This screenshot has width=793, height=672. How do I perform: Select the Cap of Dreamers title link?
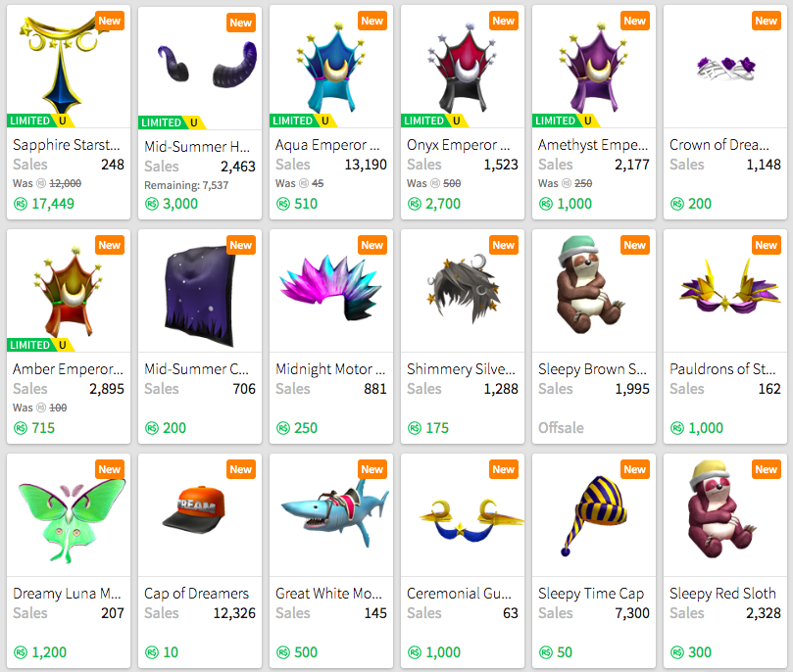196,594
